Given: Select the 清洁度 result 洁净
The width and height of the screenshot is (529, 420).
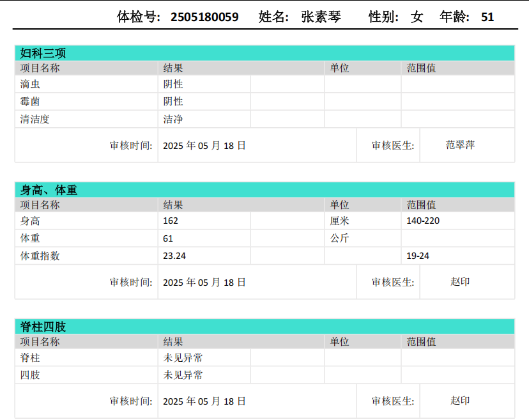Looking at the screenshot, I should point(173,119).
